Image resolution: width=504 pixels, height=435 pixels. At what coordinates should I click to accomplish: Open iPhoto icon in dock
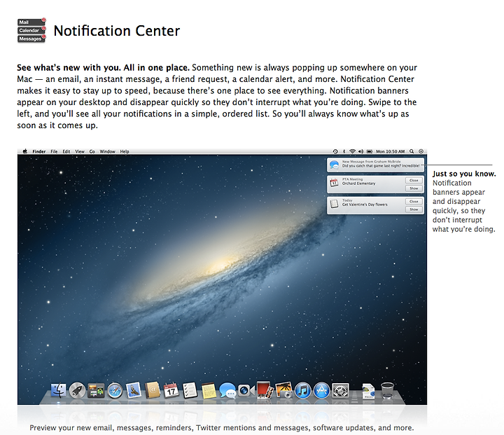coord(283,390)
